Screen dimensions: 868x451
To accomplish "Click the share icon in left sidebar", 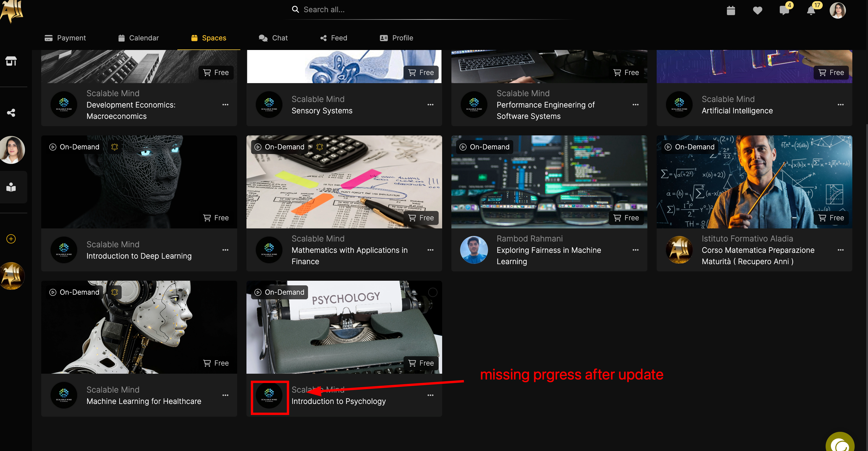I will (x=11, y=113).
